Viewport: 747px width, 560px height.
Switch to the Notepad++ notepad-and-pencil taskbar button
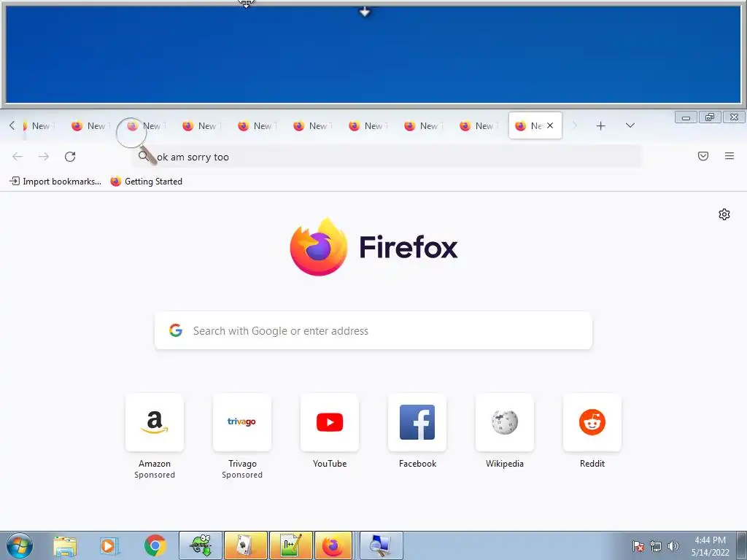(290, 545)
